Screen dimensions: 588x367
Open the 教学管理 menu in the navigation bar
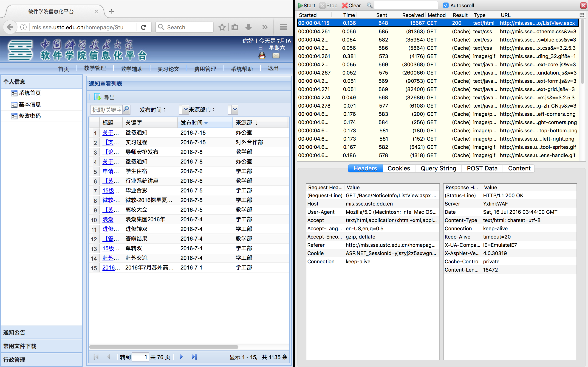point(95,68)
